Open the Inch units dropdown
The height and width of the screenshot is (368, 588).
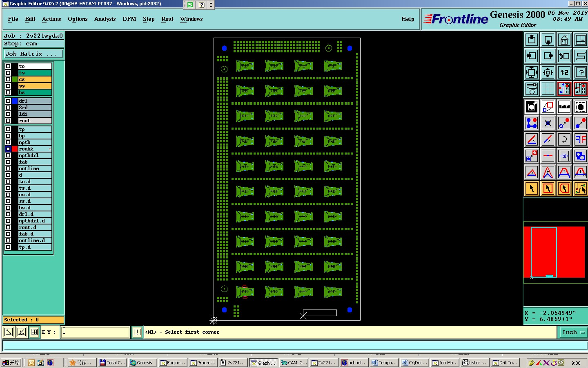573,332
